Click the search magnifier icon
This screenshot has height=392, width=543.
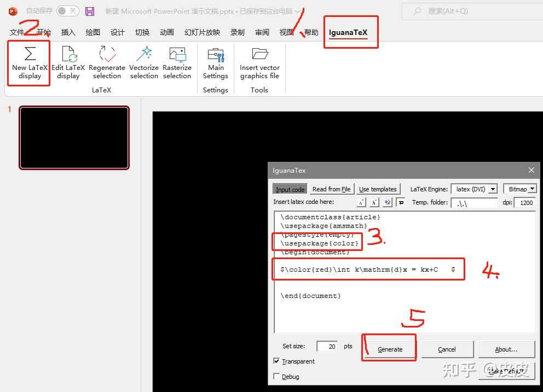pos(417,11)
